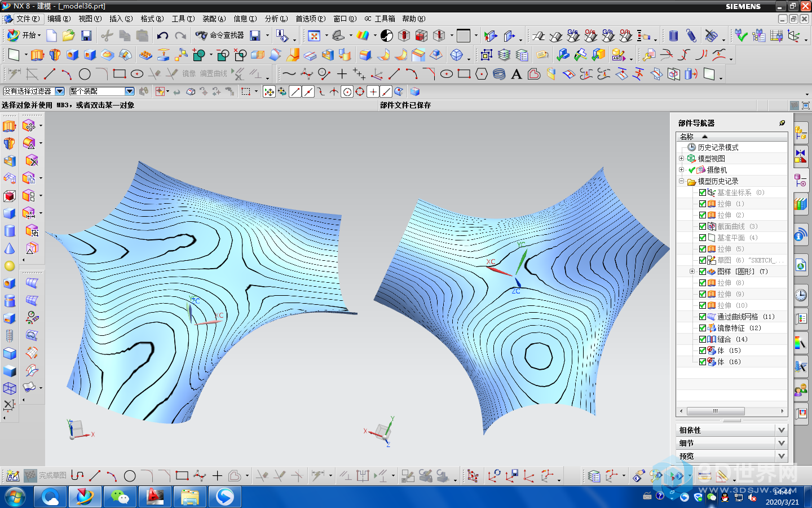Select the Text curve tool

click(517, 74)
